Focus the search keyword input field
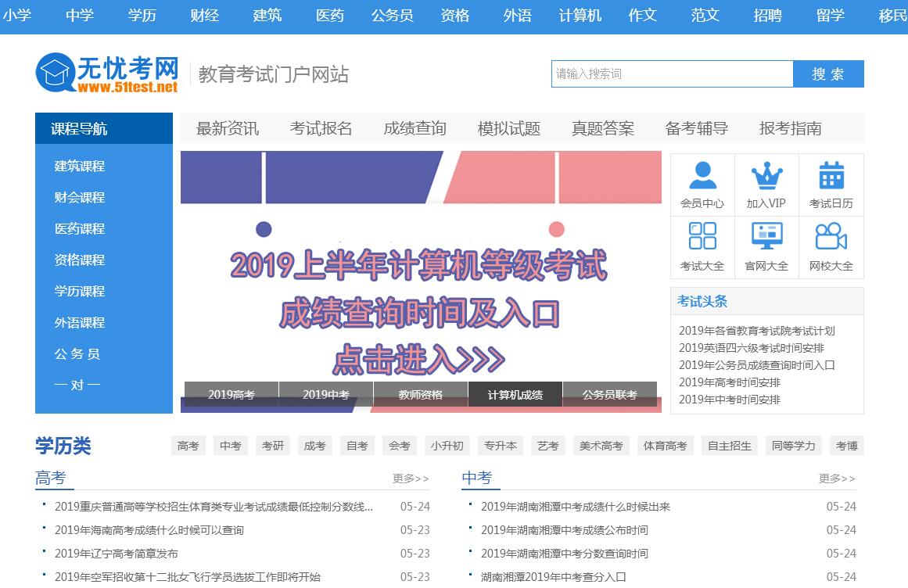Screen dimensions: 908x588 672,74
